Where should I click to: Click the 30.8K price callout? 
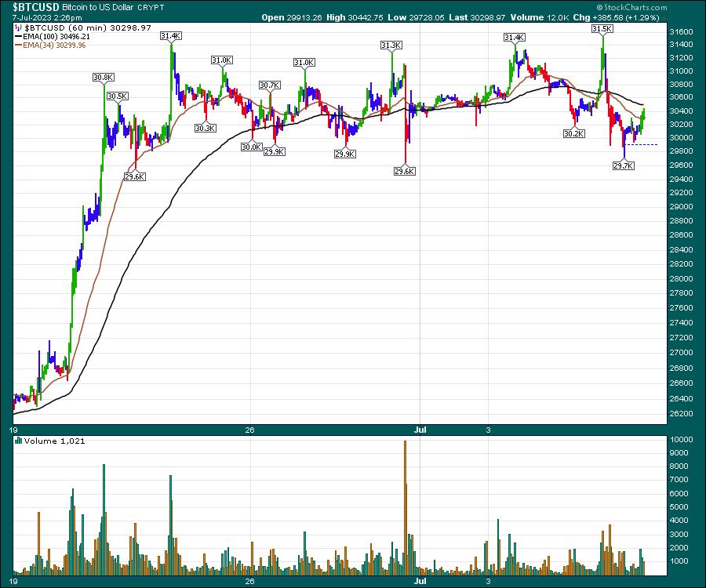(x=103, y=78)
